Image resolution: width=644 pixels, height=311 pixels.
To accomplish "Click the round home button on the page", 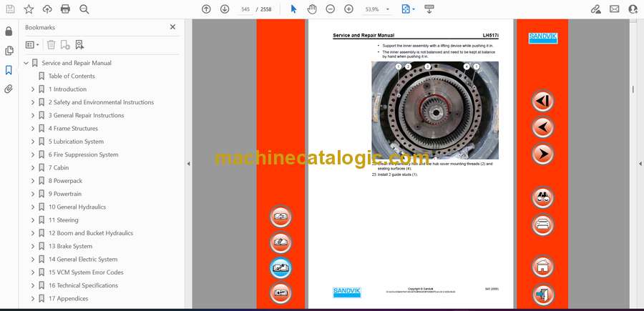I will (542, 267).
